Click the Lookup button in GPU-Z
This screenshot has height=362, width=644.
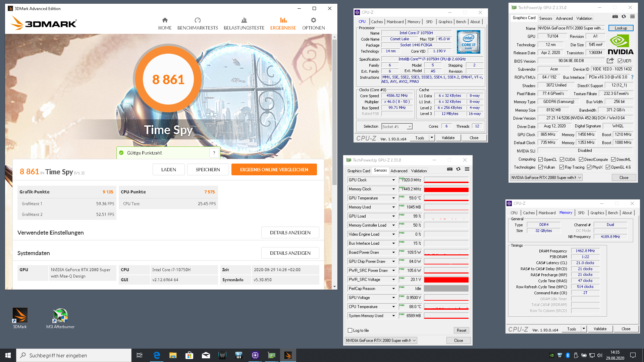[621, 28]
